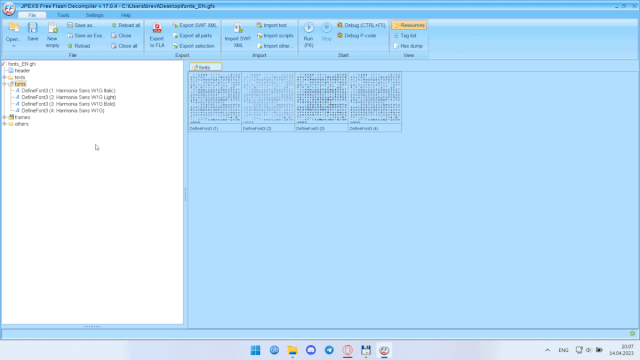
Task: Expand the Open dropdown arrow
Action: point(13,46)
